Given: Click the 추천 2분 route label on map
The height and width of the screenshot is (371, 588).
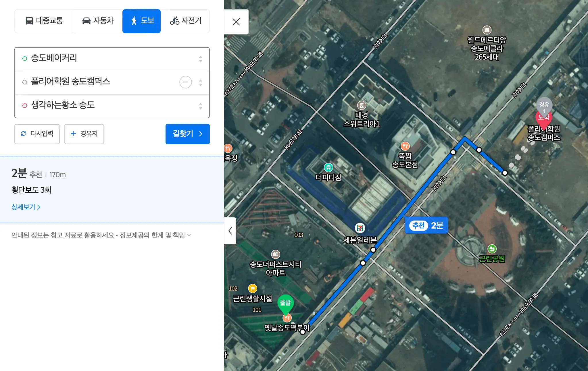Looking at the screenshot, I should click(426, 225).
